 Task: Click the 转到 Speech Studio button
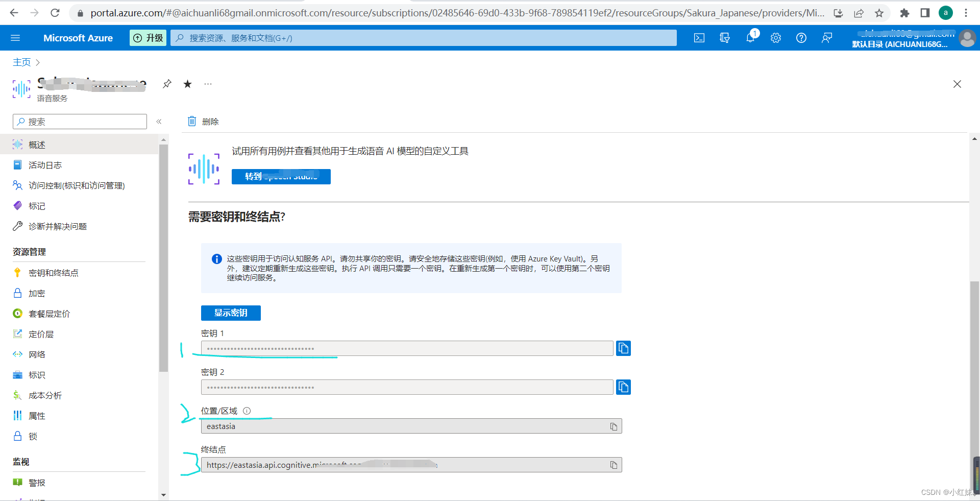281,177
